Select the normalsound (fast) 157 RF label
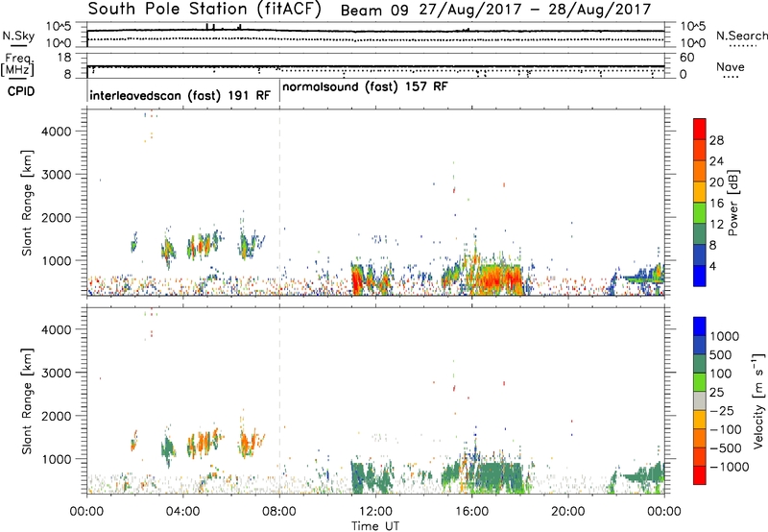Screen dimensions: 768x532 point(365,86)
